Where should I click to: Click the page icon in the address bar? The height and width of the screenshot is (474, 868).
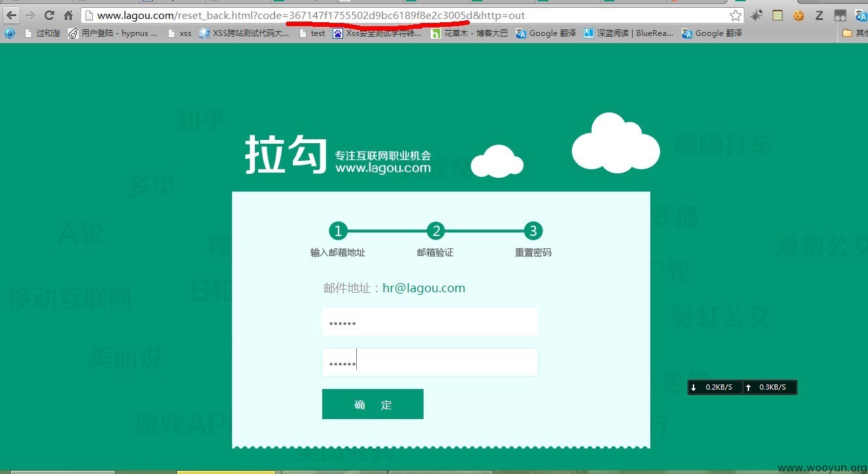pos(90,15)
